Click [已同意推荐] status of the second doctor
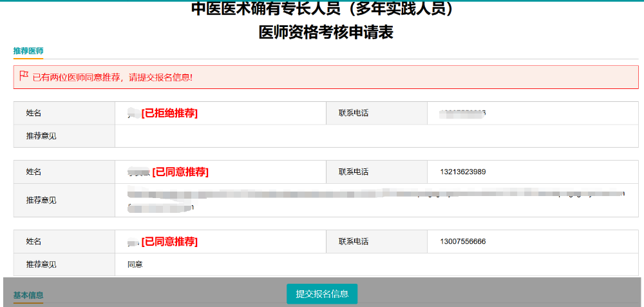Screen dimensions: 644x307 pyautogui.click(x=180, y=172)
